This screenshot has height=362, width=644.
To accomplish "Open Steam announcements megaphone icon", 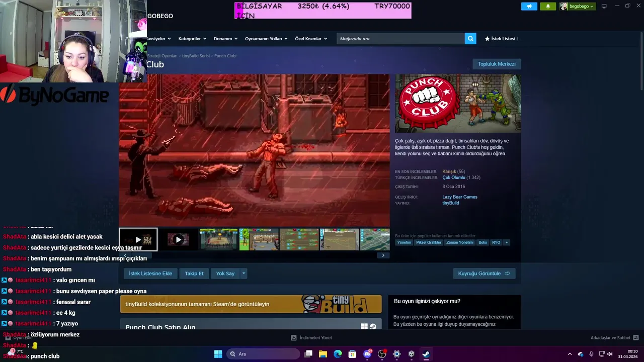I will click(529, 6).
